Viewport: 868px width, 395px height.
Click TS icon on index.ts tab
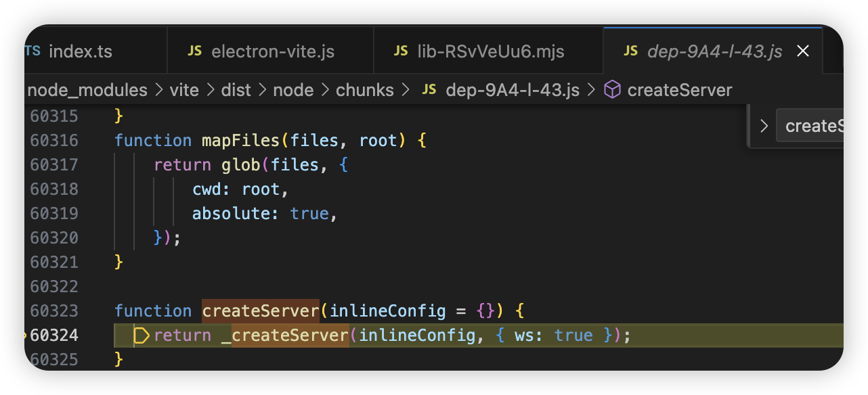tap(32, 51)
